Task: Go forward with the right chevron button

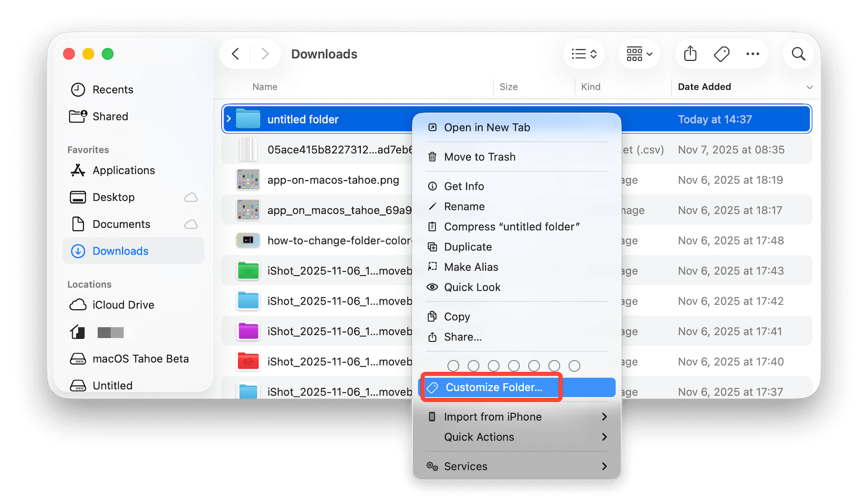Action: [265, 54]
